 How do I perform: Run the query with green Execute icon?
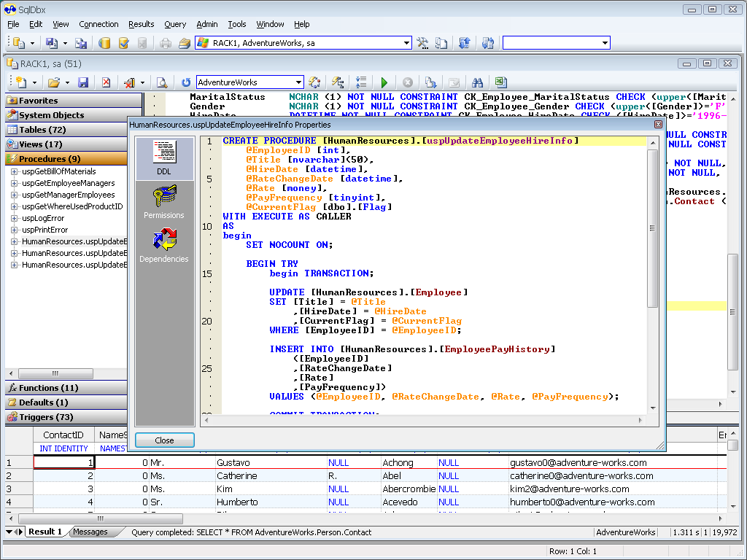[384, 82]
